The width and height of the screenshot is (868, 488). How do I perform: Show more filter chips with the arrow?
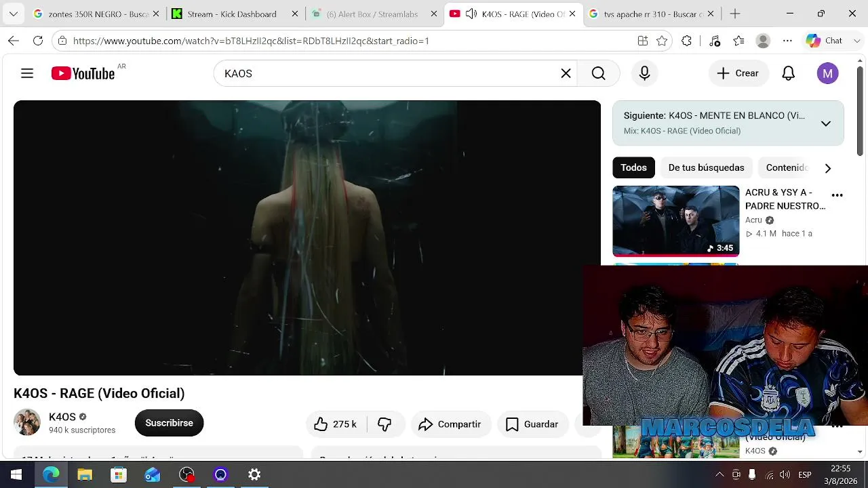(x=827, y=168)
